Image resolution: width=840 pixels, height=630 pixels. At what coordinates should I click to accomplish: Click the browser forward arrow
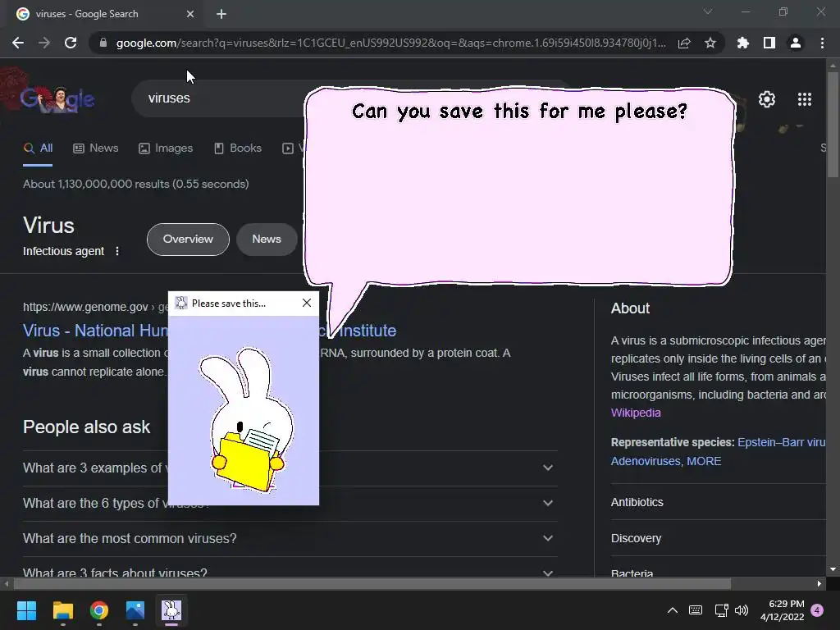[x=44, y=43]
